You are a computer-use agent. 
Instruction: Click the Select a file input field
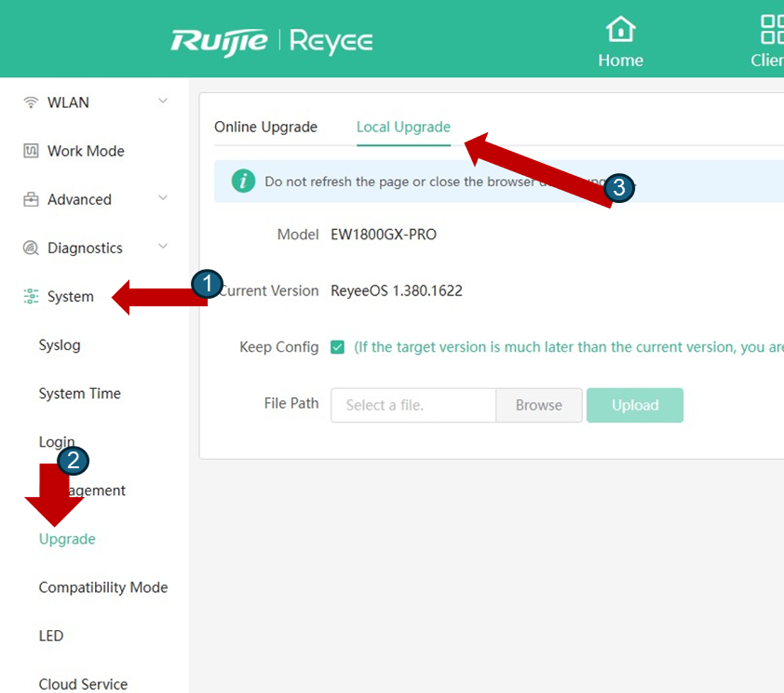[414, 405]
